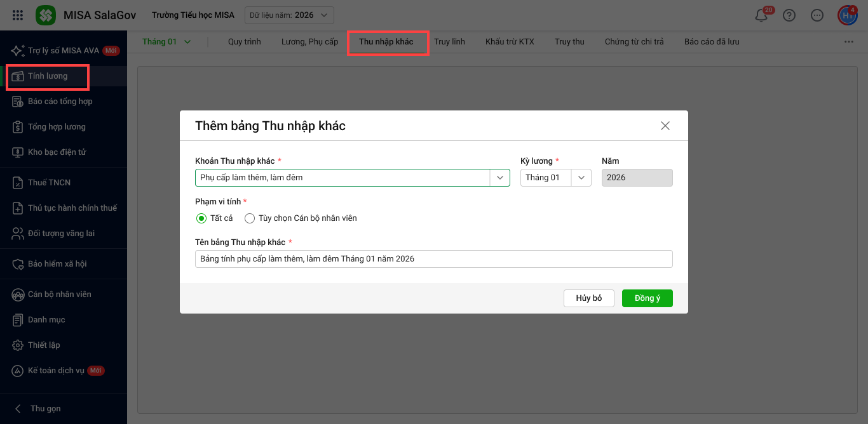Go to the Khấu trừ KTX tab
Image resolution: width=868 pixels, height=424 pixels.
(510, 42)
